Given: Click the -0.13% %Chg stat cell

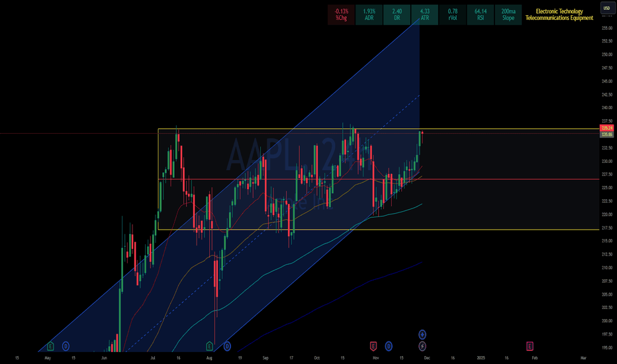Looking at the screenshot, I should (341, 15).
